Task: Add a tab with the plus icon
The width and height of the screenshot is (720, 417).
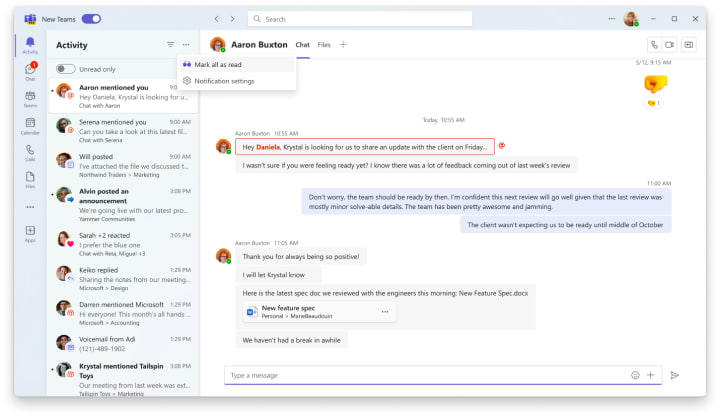Action: tap(343, 45)
